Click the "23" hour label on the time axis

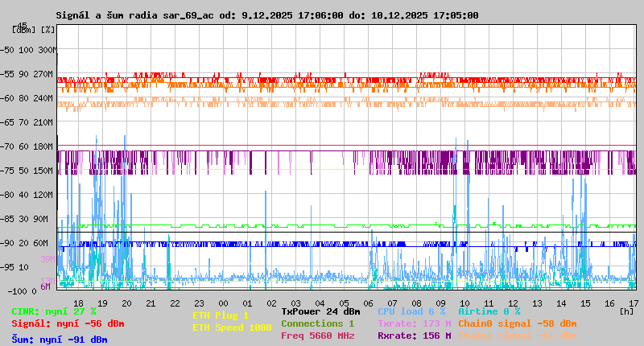click(199, 303)
